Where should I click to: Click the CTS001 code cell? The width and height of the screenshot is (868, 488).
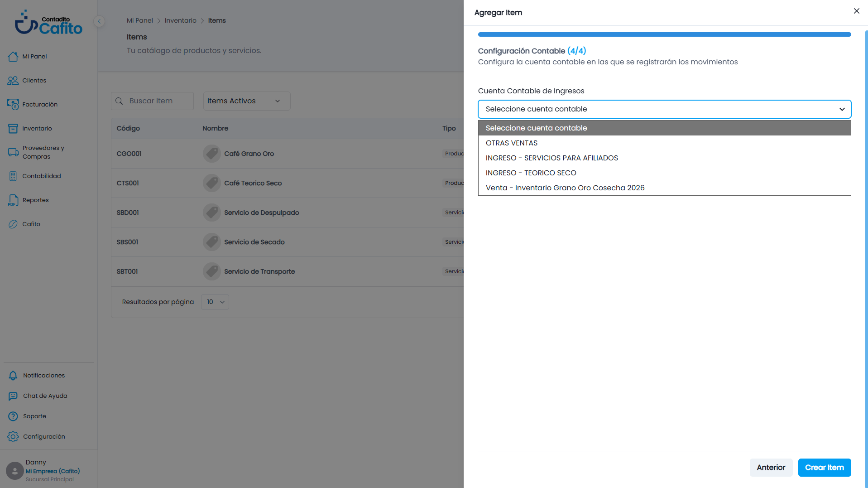pos(128,183)
